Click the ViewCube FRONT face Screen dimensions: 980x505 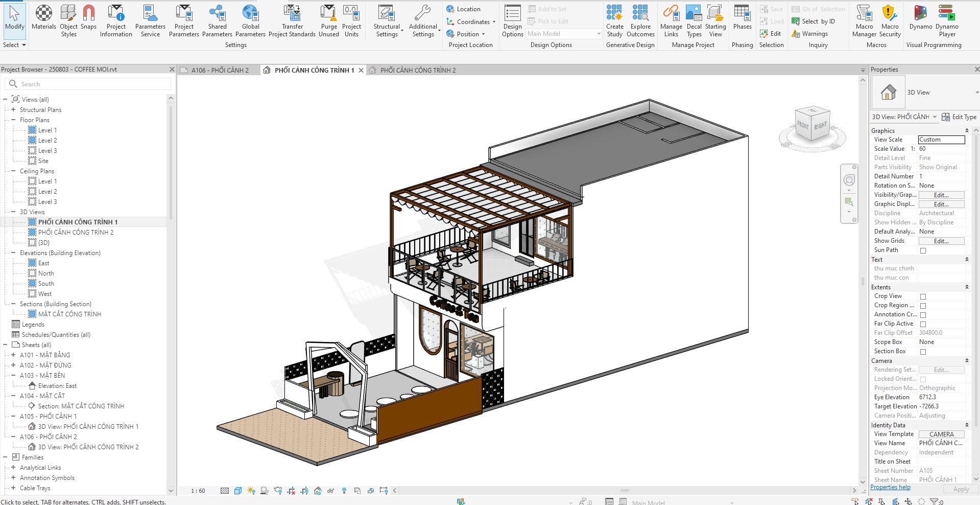pyautogui.click(x=803, y=125)
